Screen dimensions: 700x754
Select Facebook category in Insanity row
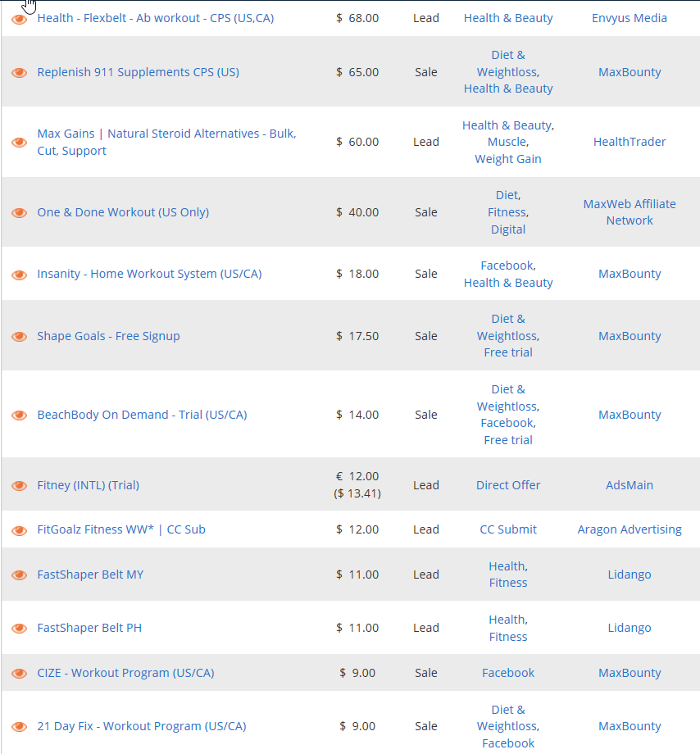pos(507,266)
